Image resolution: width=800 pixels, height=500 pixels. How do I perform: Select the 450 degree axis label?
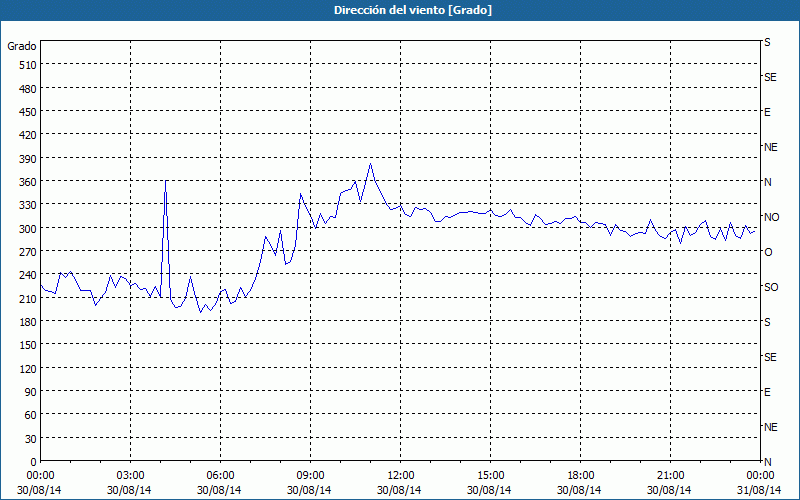tap(29, 112)
